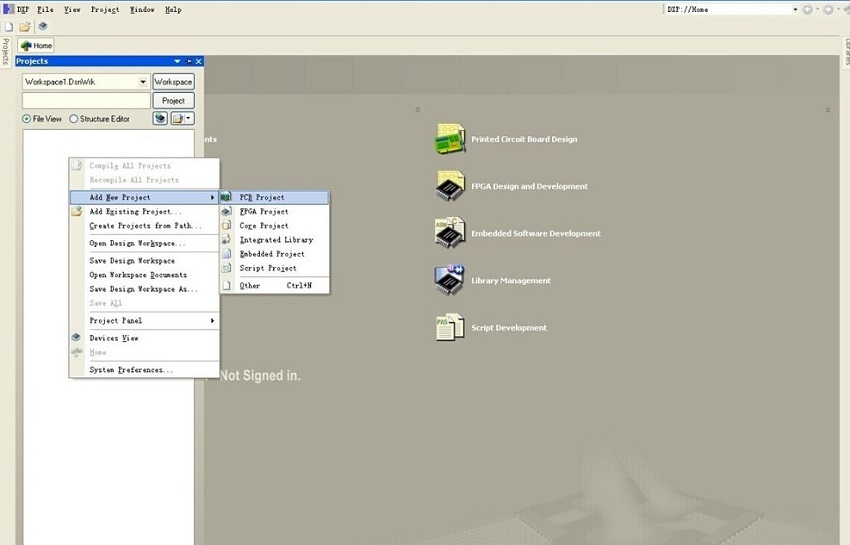Collapse the home page section chevron
This screenshot has height=545, width=850.
coord(417,110)
